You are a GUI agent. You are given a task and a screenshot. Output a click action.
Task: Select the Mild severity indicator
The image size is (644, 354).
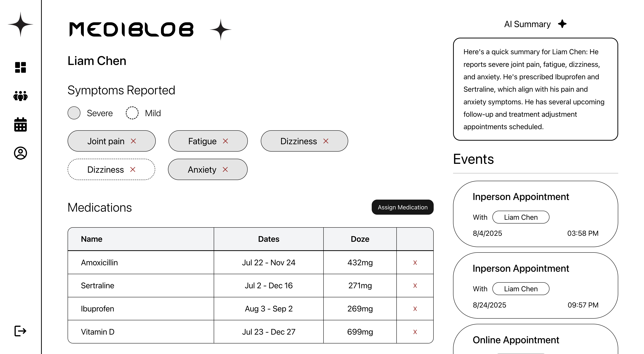(132, 113)
